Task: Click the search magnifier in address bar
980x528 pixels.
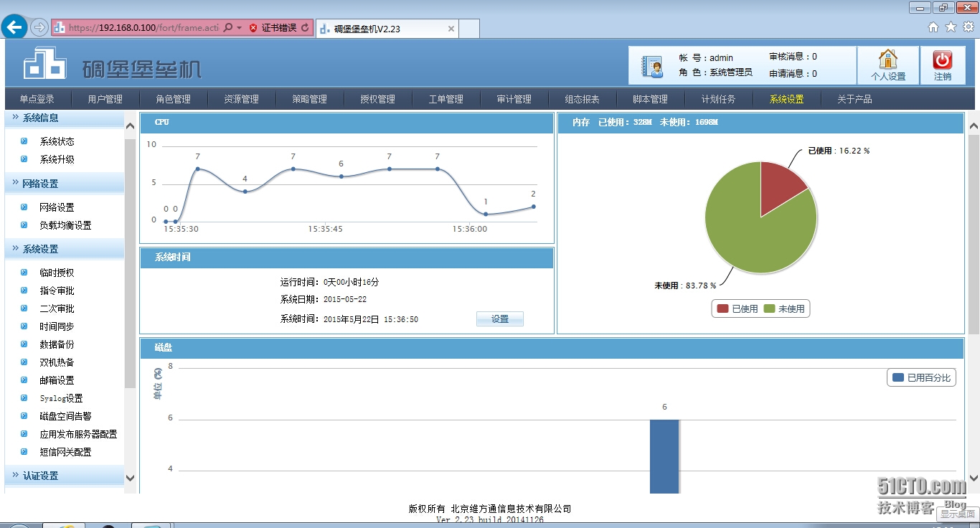Action: click(228, 28)
